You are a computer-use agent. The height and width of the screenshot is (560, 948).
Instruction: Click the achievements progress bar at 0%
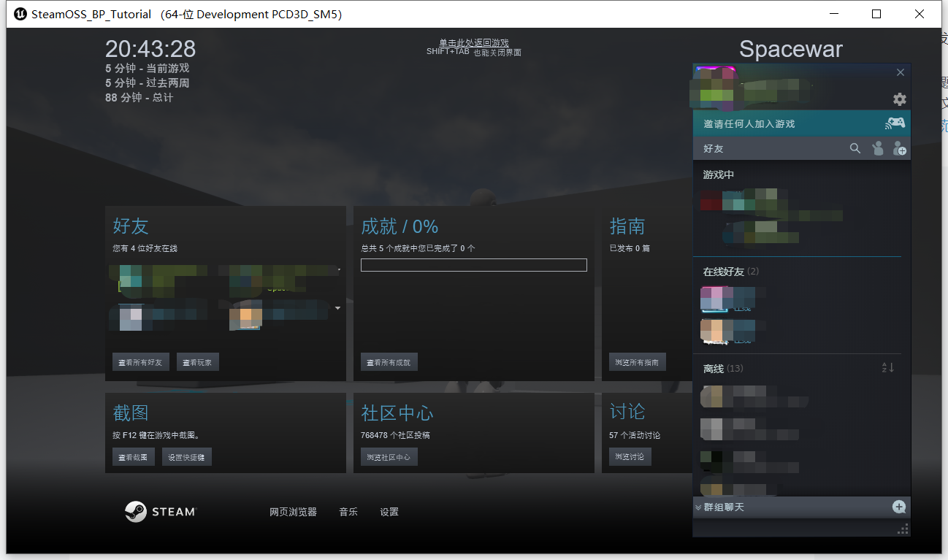click(473, 264)
